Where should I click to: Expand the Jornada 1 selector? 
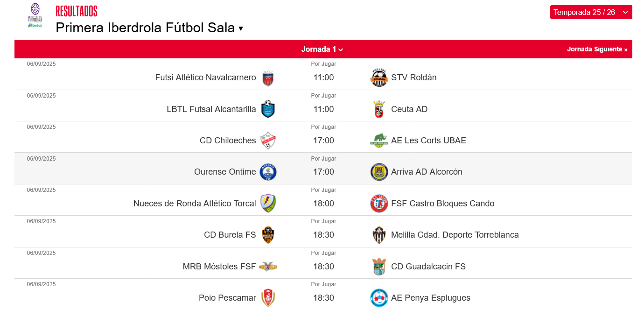322,49
